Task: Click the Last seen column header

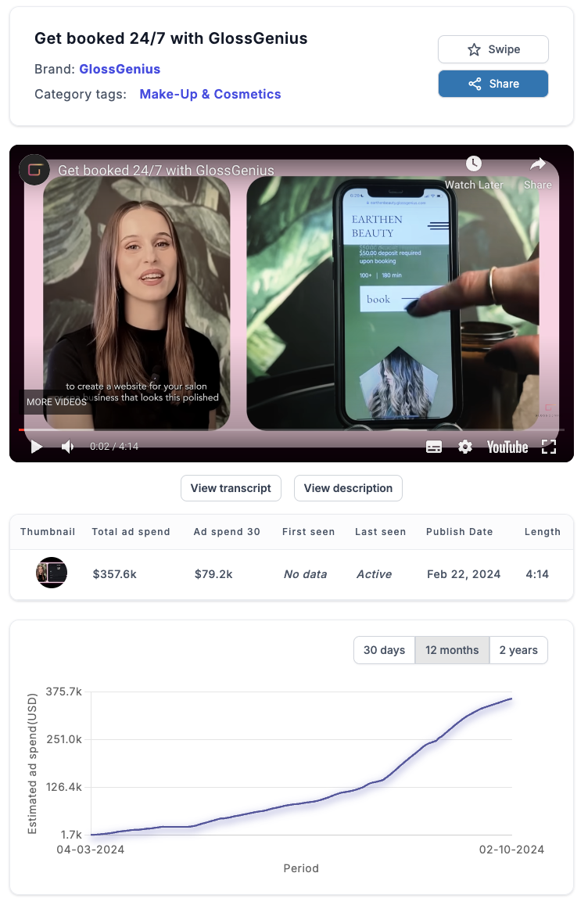Action: 380,532
